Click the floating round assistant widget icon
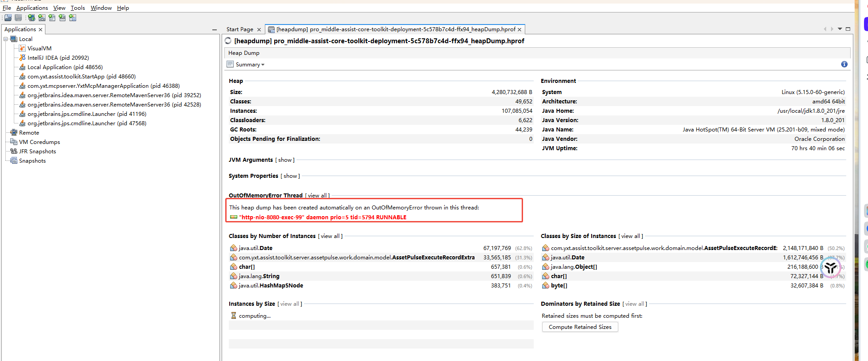This screenshot has width=868, height=361. tap(831, 267)
